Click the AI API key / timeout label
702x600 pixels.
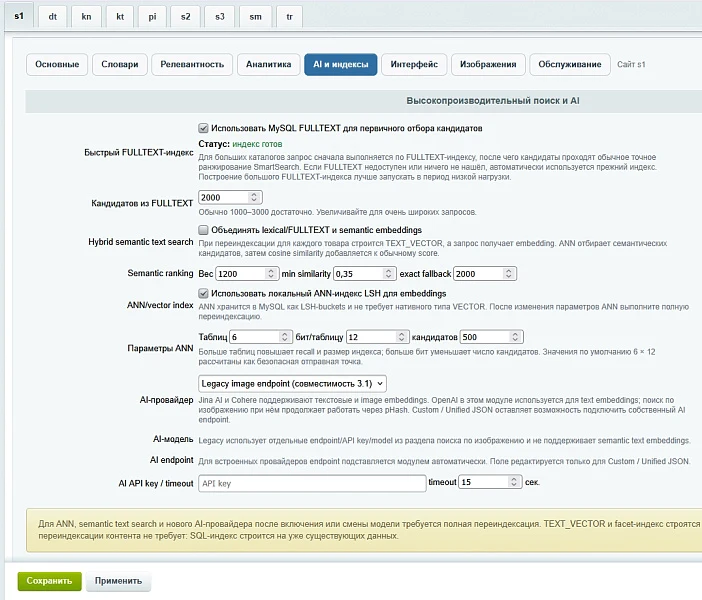tap(156, 484)
